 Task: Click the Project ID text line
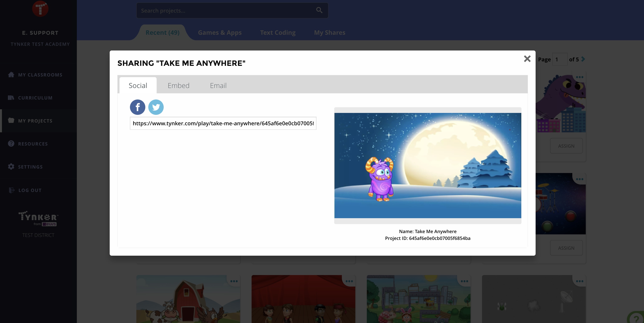427,238
